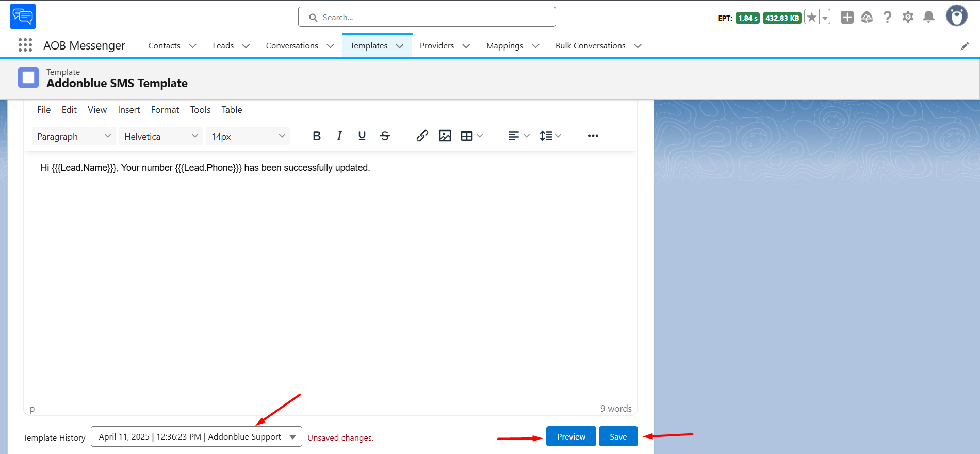Open the line height options
This screenshot has height=454, width=980.
[x=550, y=136]
